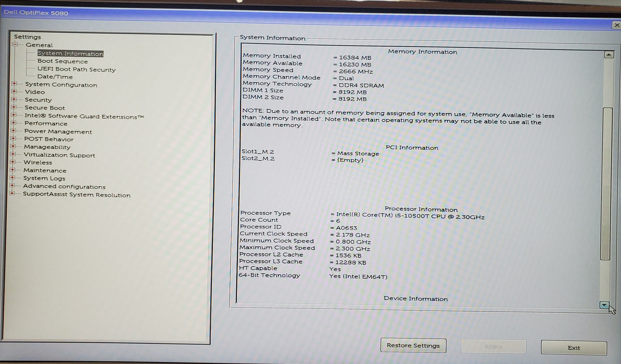Image resolution: width=621 pixels, height=364 pixels.
Task: Click the Slot1_M.2 Mass Storage entry
Action: click(x=358, y=153)
